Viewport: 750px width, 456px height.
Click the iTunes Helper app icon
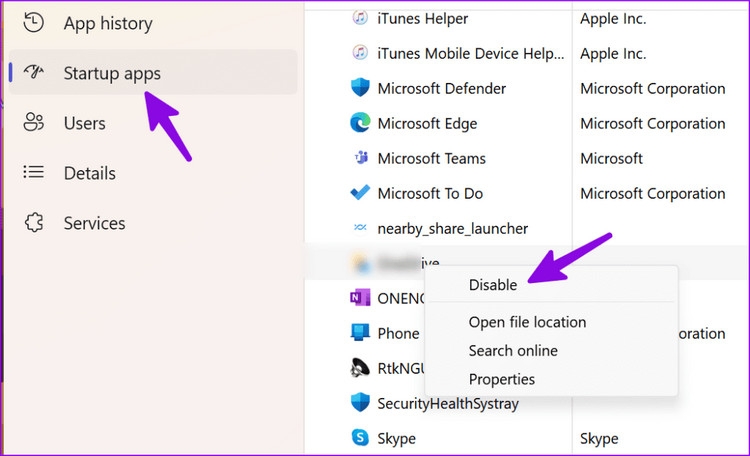[360, 18]
